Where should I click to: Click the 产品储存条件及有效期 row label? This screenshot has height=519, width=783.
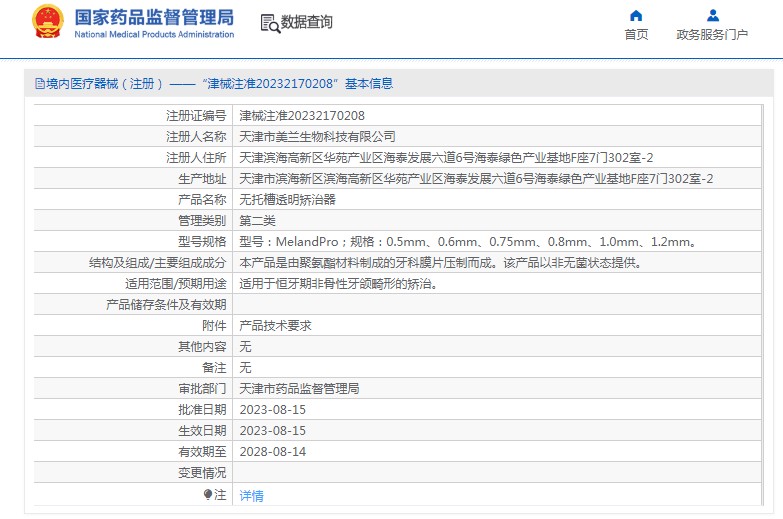[166, 305]
